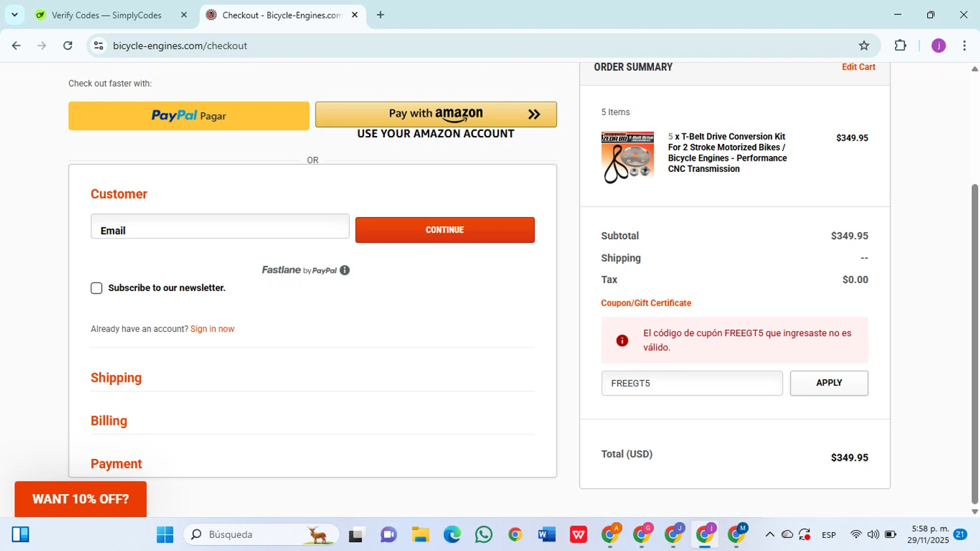Open the WANT 10% OFF? popup

click(80, 499)
